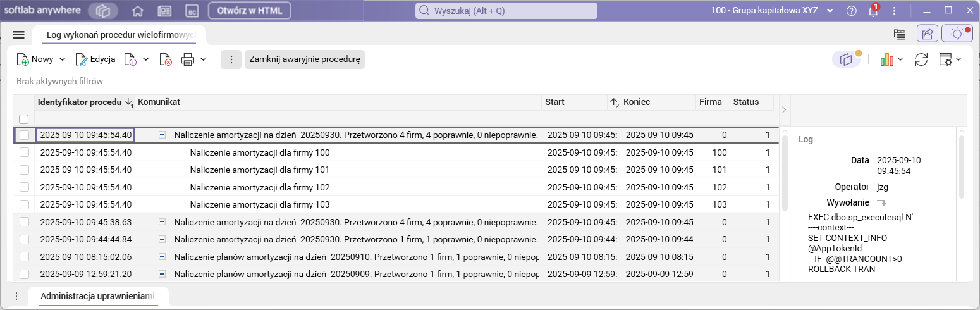Open the hamburger navigation menu
The height and width of the screenshot is (310, 980).
[x=18, y=35]
